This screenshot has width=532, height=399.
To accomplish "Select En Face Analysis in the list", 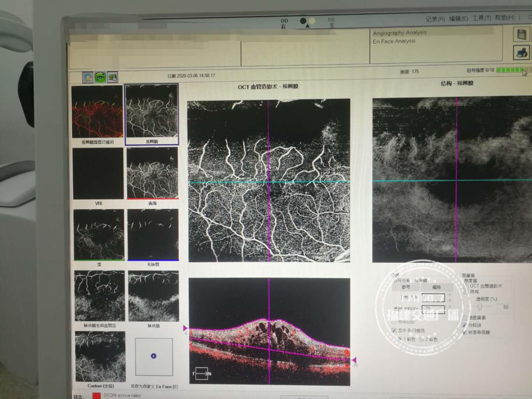I will (x=394, y=41).
